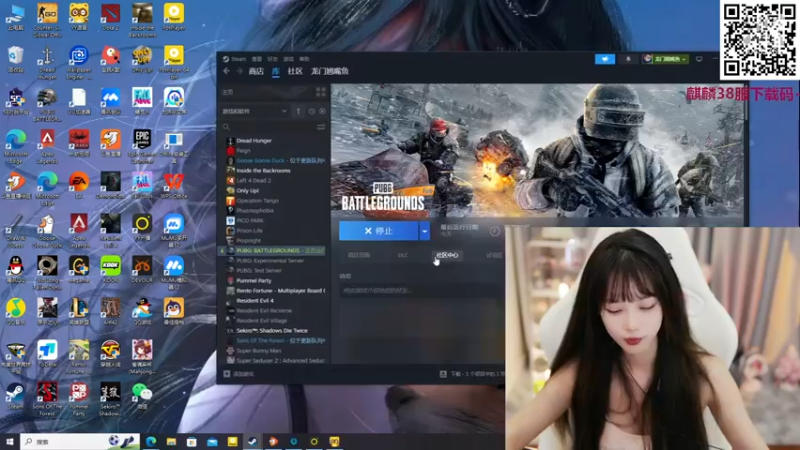Click Windows taskbar search box

[80, 441]
